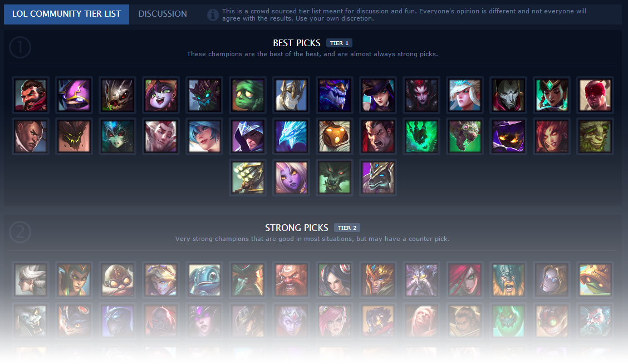The height and width of the screenshot is (364, 628).
Task: Click the Tier 2 badge
Action: coord(347,228)
